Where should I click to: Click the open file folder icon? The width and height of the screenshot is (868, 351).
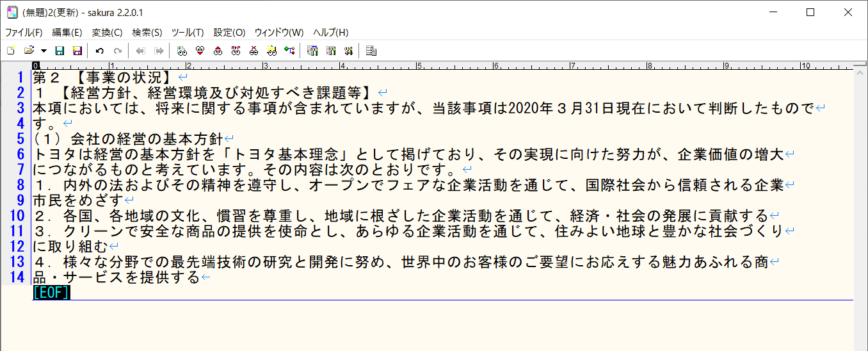[29, 51]
